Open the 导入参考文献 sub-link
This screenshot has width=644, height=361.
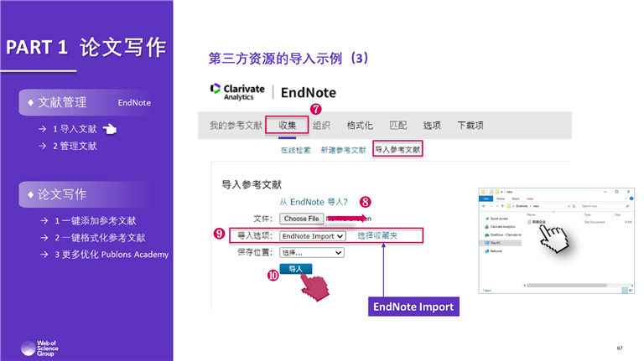397,149
